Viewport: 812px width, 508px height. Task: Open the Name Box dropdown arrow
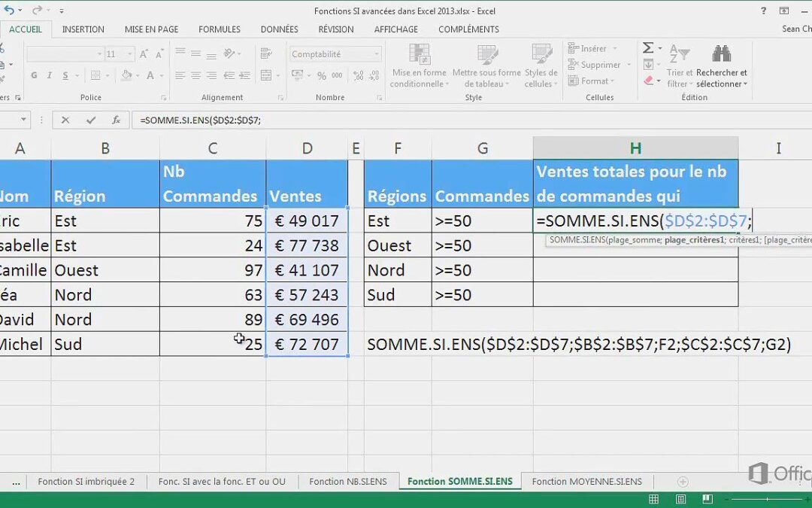[23, 120]
